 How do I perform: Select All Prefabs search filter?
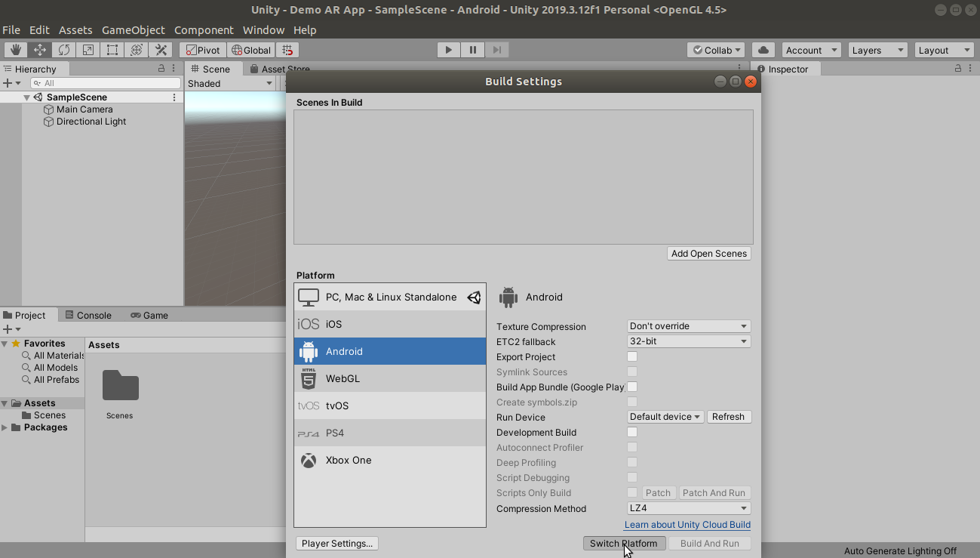[x=51, y=380]
